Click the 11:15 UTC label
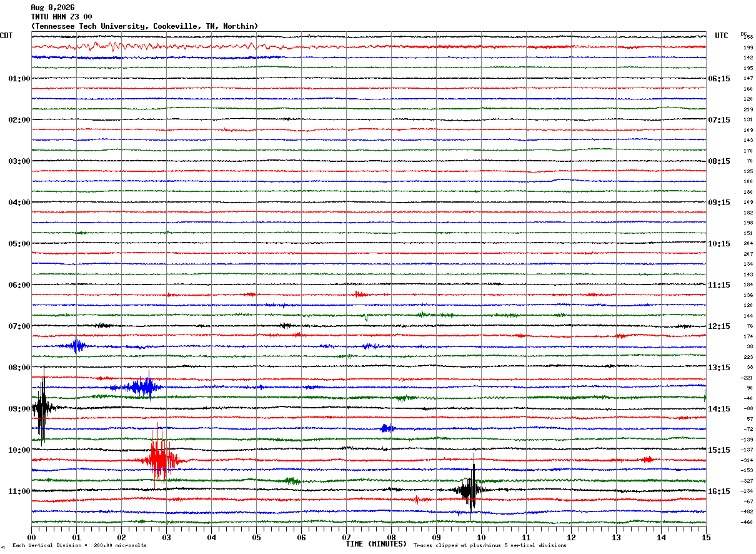756x554 pixels. coord(719,285)
